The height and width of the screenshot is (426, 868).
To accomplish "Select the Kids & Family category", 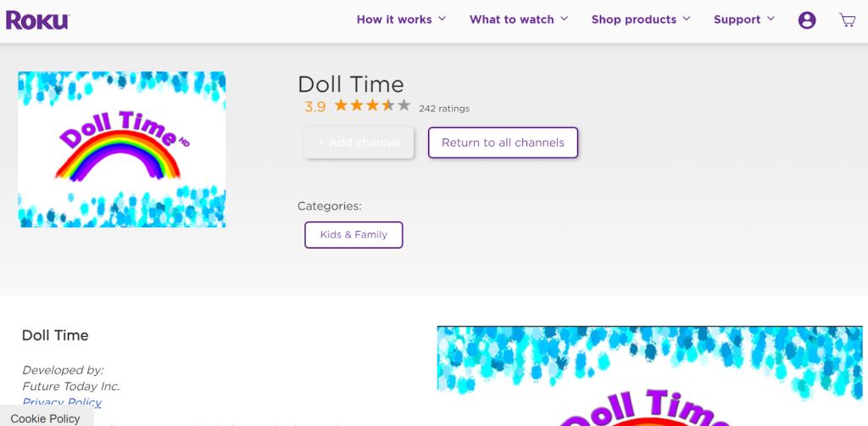I will coord(353,235).
